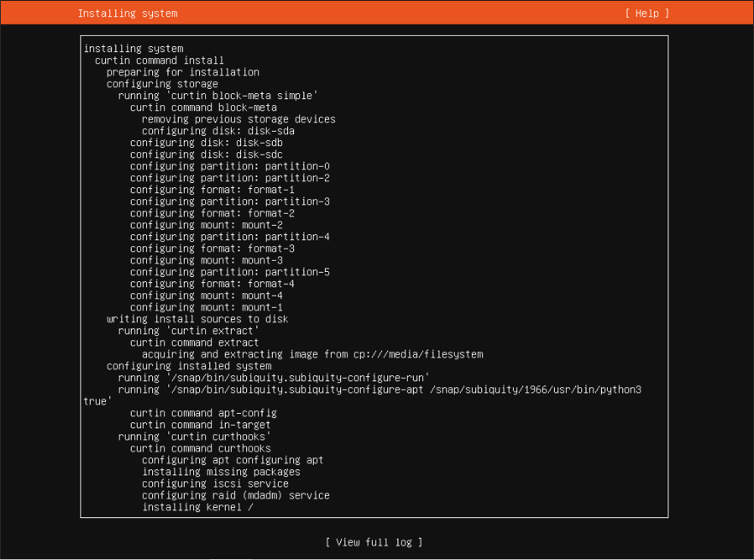Click 'writing install sources to disk' entry
Viewport: 754px width, 560px height.
click(x=197, y=319)
